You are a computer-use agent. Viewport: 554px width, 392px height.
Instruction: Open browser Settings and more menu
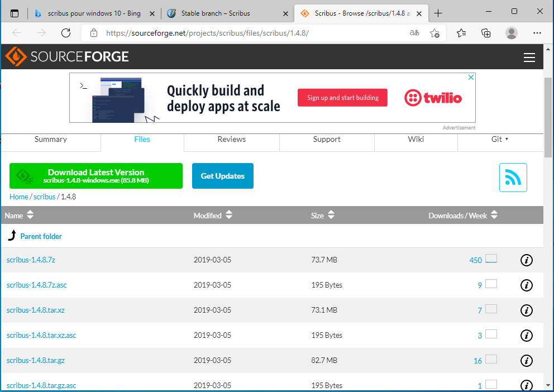(537, 33)
